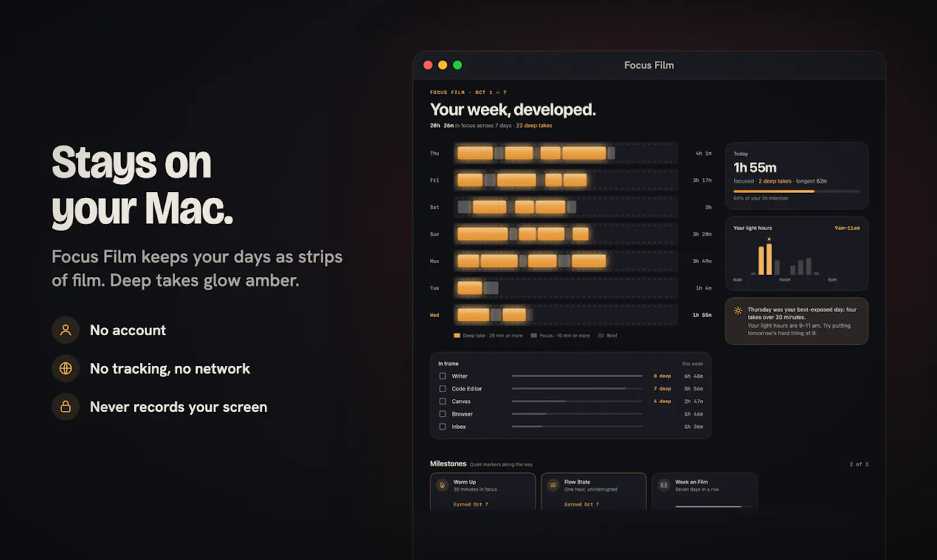
Task: Click the sun icon in the Thursday tip card
Action: pyautogui.click(x=738, y=311)
